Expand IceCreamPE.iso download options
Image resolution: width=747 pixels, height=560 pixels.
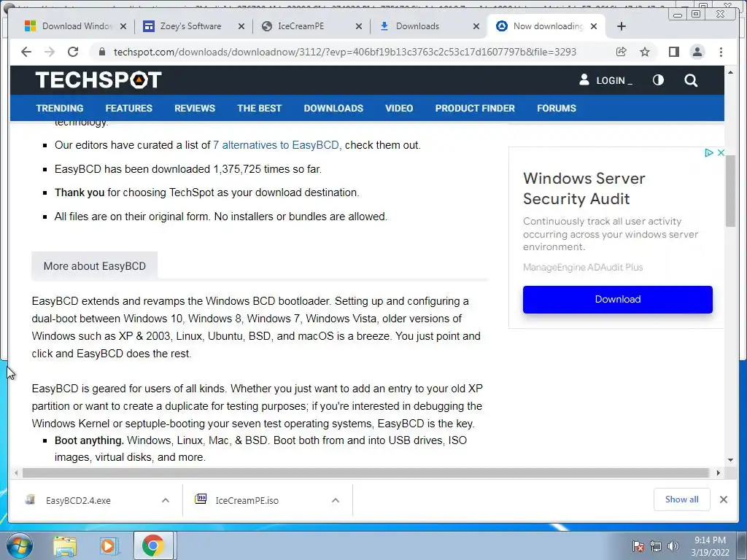[336, 500]
